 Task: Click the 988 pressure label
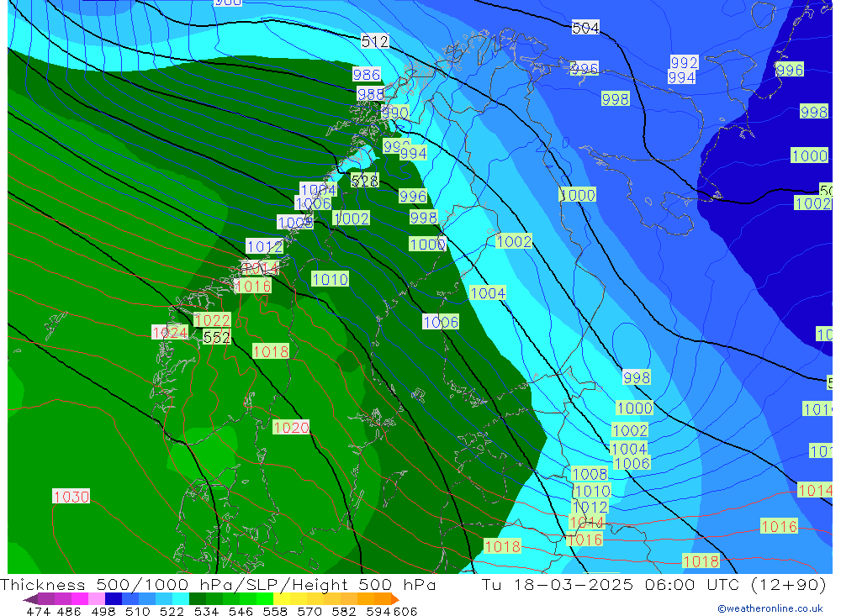click(370, 94)
